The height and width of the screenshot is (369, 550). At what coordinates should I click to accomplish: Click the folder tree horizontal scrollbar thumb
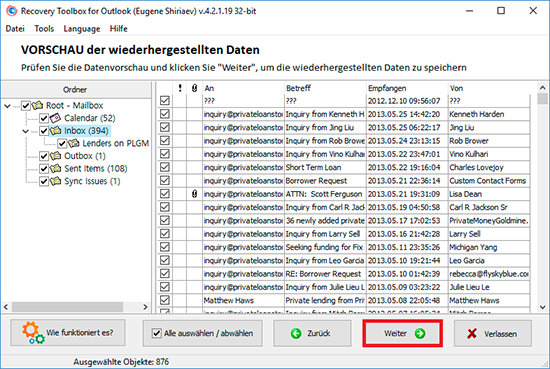coord(67,307)
